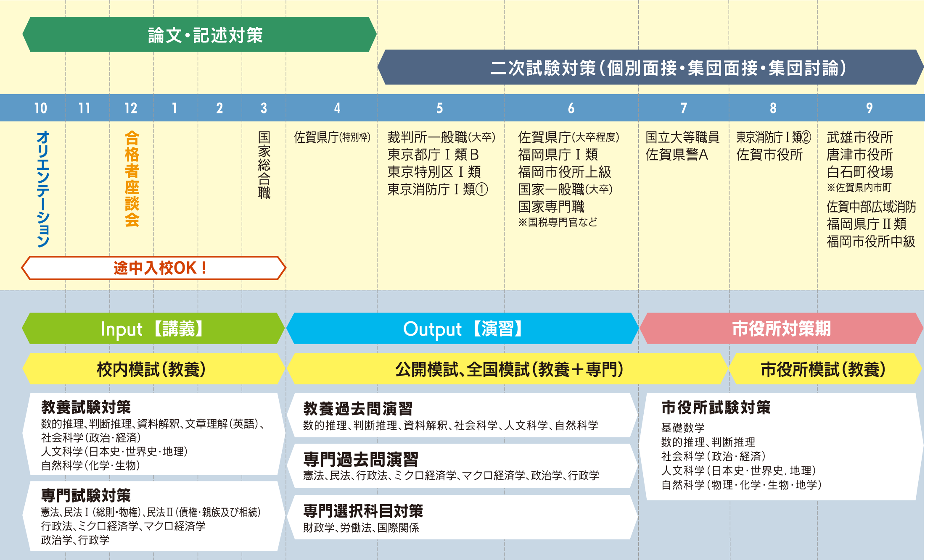Click the orange 合格者座談会 text

click(132, 179)
